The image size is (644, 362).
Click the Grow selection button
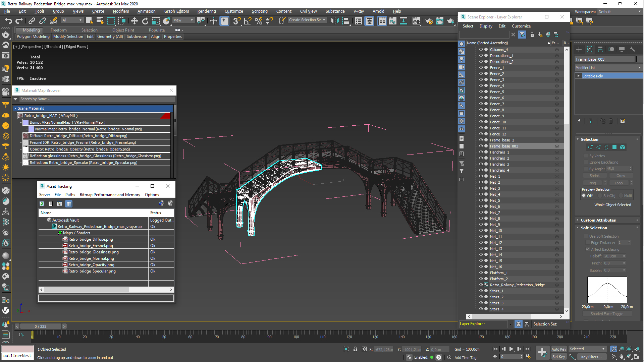click(x=621, y=176)
